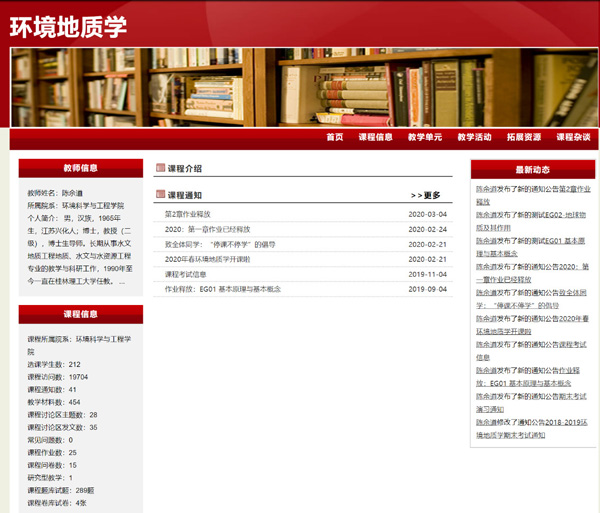The height and width of the screenshot is (513, 600).
Task: Go to the 课程信息 navigation tab
Action: click(x=375, y=138)
